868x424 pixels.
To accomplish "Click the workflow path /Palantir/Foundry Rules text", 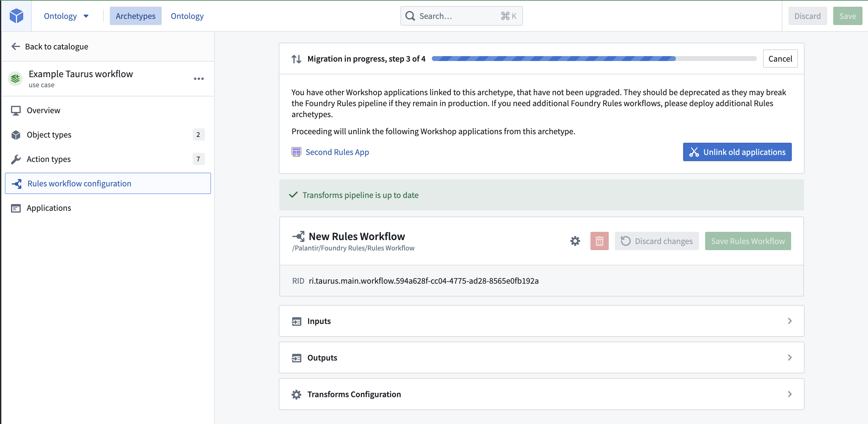I will pyautogui.click(x=353, y=248).
